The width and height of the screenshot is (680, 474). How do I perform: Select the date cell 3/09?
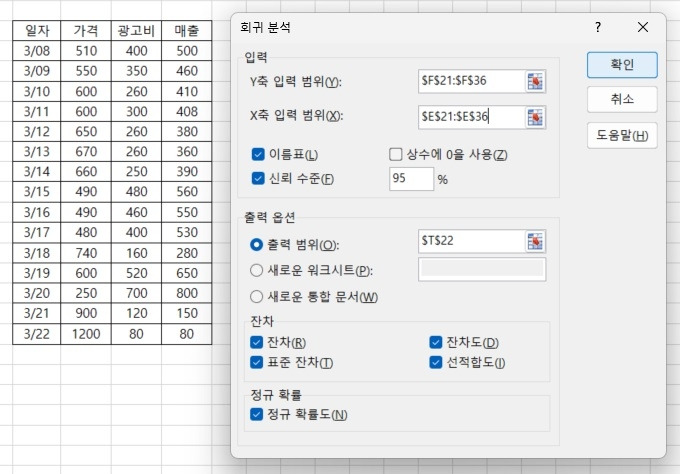click(x=37, y=71)
